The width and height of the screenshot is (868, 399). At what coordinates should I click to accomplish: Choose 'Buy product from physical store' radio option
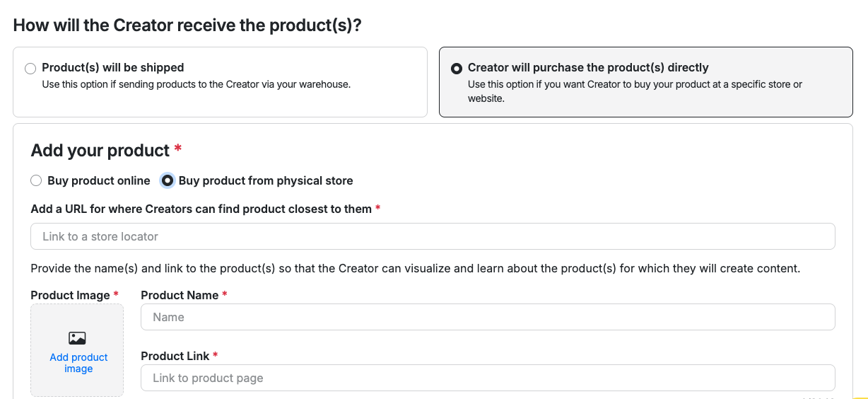click(168, 180)
